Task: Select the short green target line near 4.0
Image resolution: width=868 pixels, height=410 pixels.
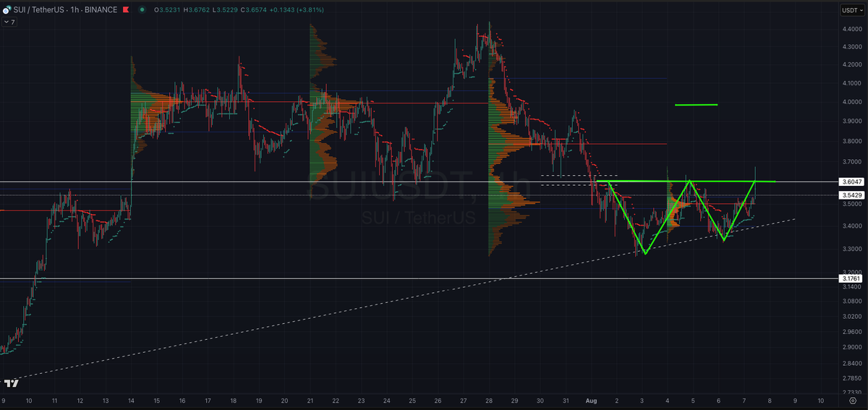Action: [x=696, y=105]
